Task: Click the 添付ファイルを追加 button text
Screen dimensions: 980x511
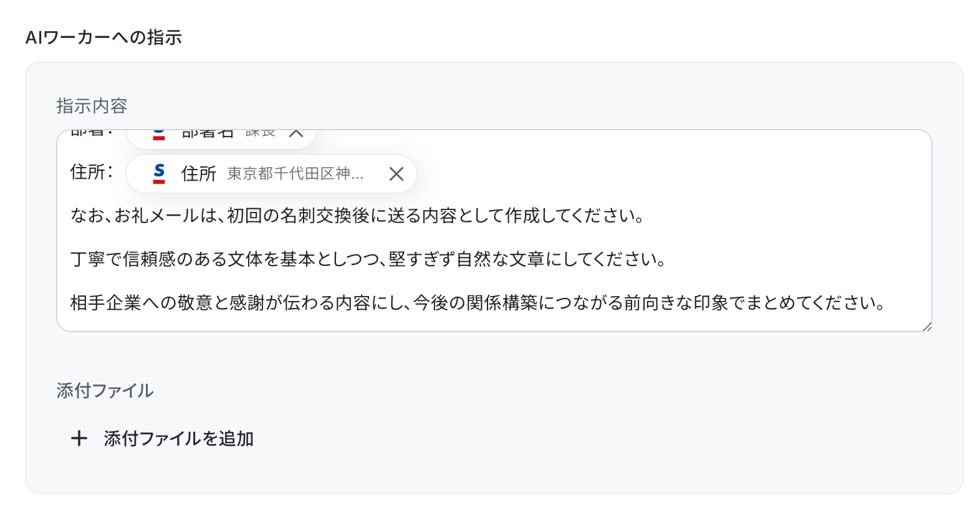Action: (x=178, y=439)
